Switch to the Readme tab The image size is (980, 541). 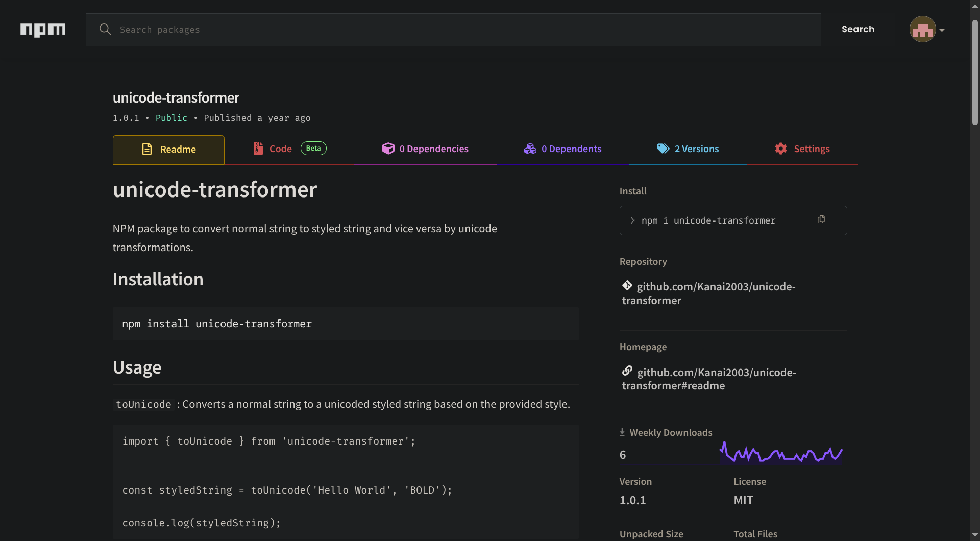pyautogui.click(x=168, y=149)
